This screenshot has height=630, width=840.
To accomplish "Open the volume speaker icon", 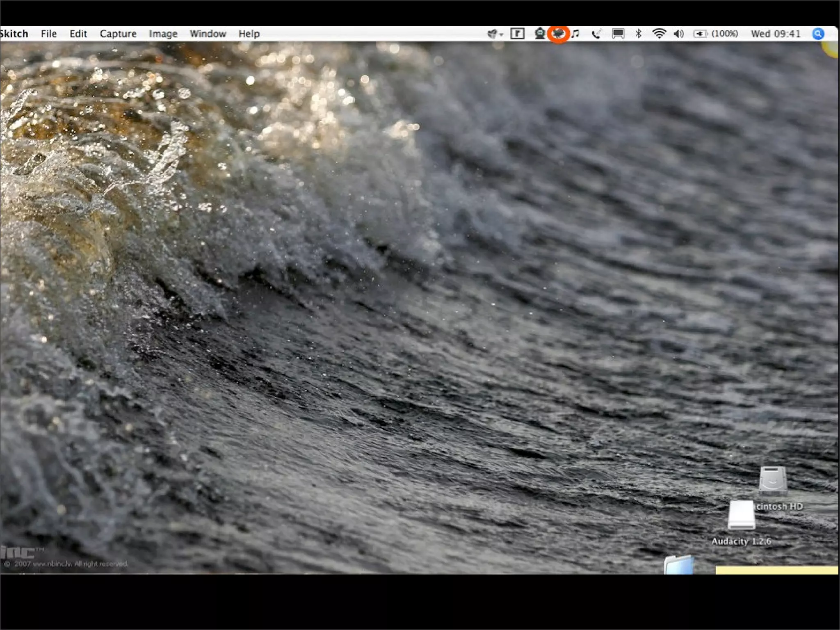I will pos(678,34).
